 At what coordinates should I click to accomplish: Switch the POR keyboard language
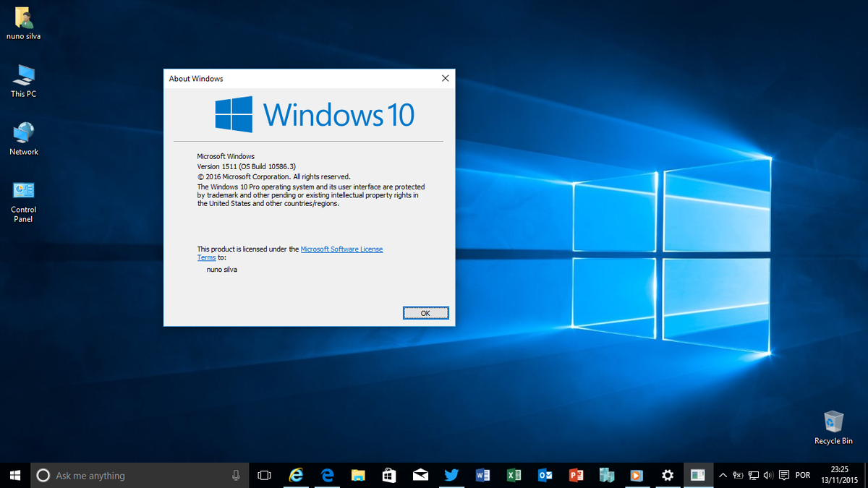tap(803, 475)
